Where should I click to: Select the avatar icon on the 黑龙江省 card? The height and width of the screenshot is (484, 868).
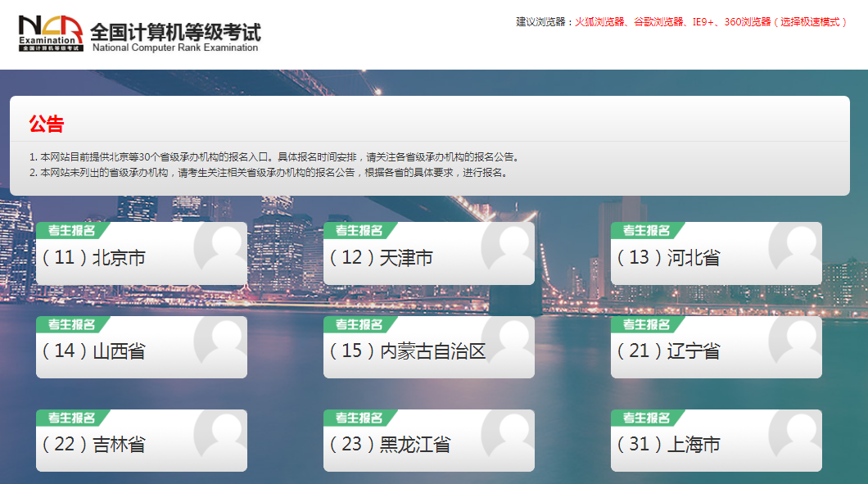(508, 437)
